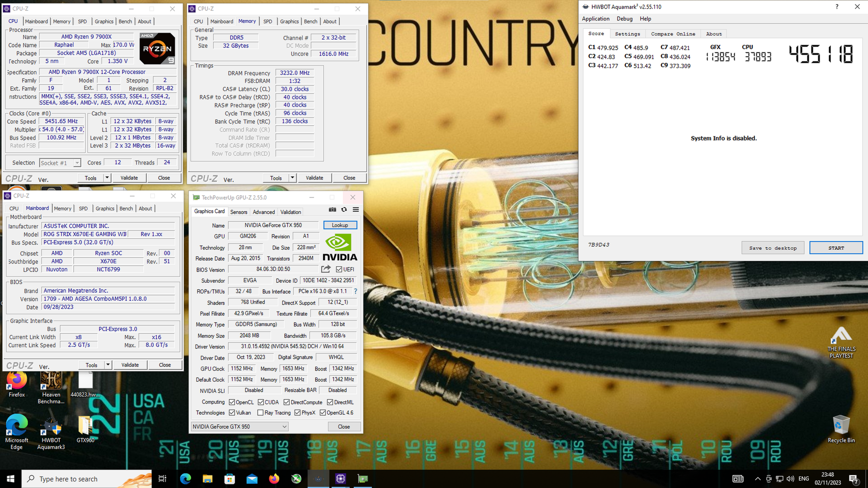The image size is (868, 488).
Task: Open the Mail app from the taskbar
Action: (252, 479)
